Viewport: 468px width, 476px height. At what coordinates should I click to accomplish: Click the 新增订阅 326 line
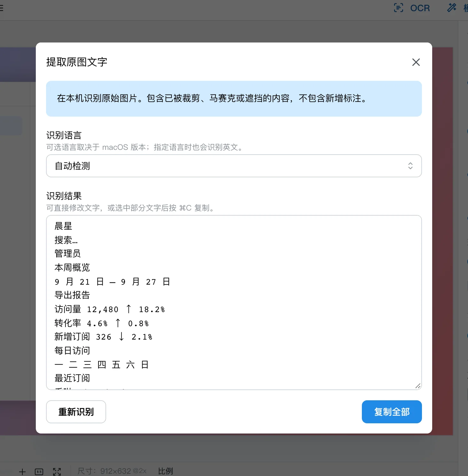103,337
